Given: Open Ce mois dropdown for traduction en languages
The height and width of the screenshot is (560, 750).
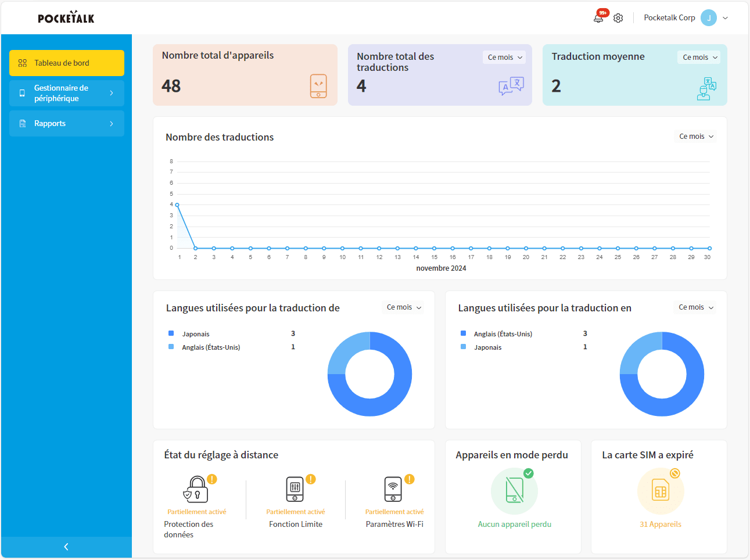Looking at the screenshot, I should point(696,307).
